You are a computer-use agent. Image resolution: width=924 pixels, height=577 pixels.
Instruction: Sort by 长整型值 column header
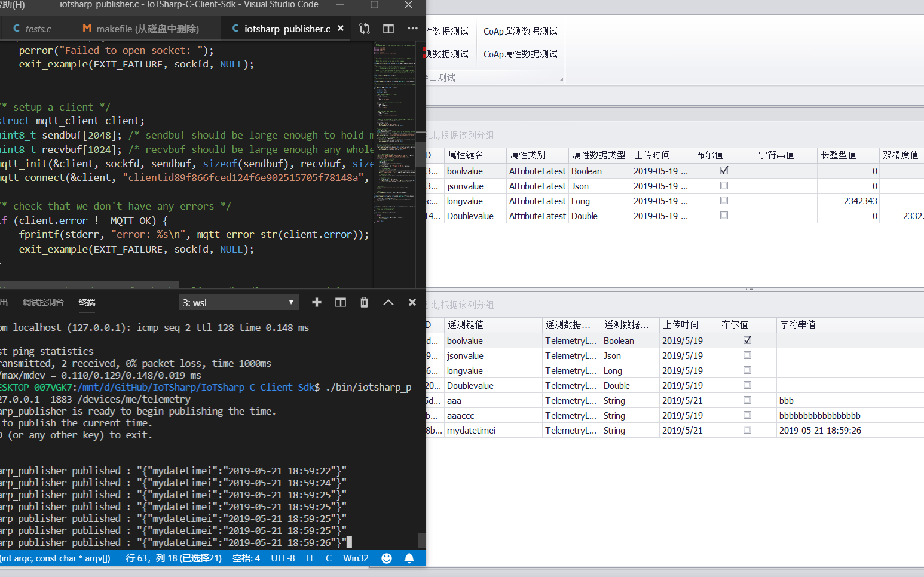[848, 155]
